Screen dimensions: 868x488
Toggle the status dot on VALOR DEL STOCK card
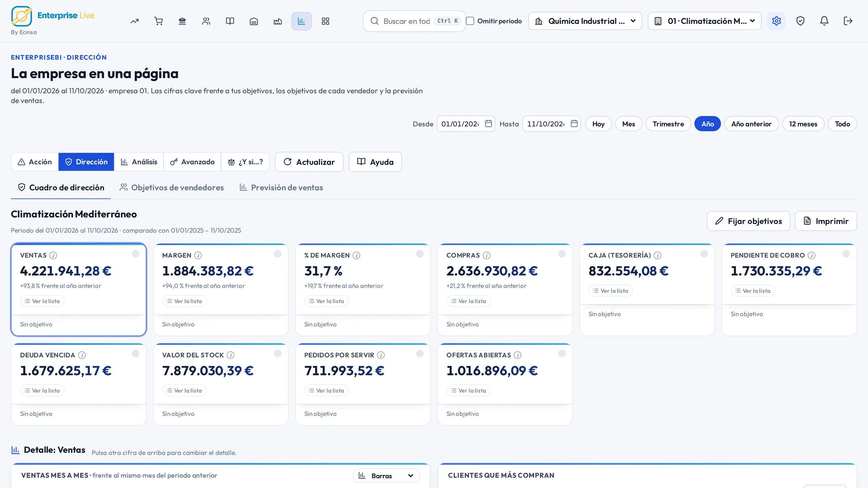tap(278, 354)
